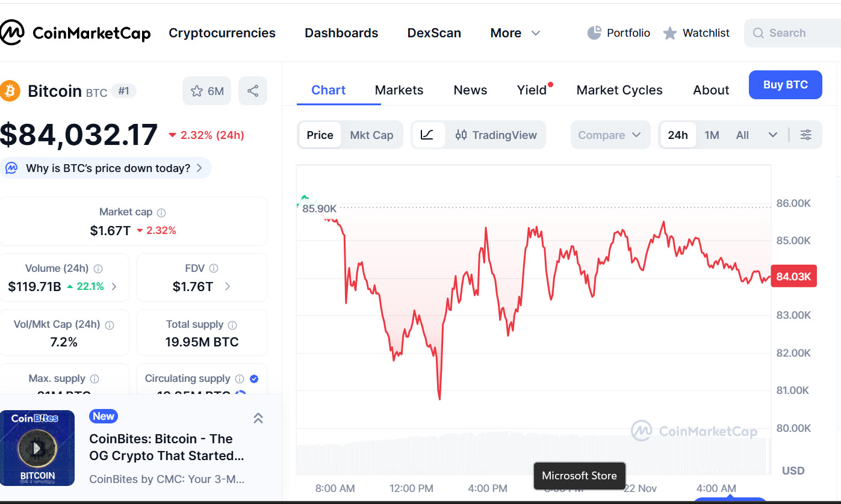Screen dimensions: 841x504
Task: Collapse the CoinBites panel with chevrons
Action: (x=258, y=418)
